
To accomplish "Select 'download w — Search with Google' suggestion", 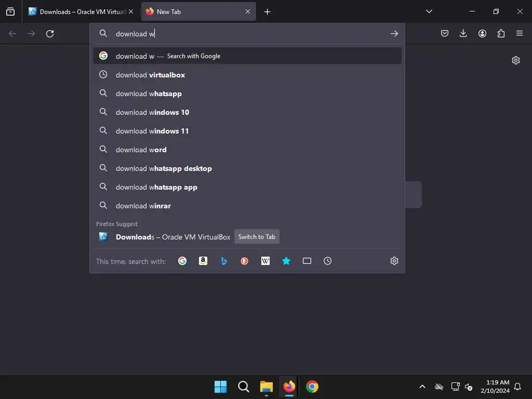I will point(247,56).
